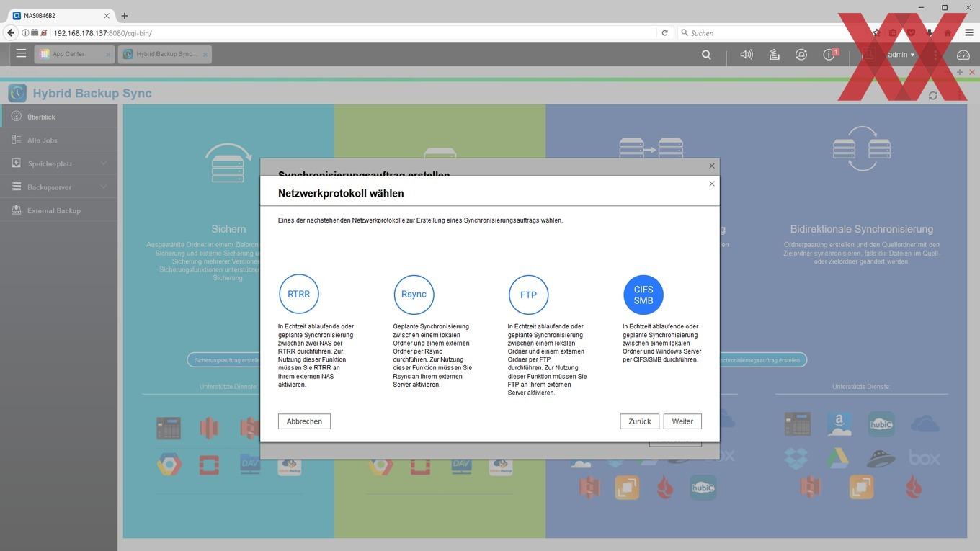Click the box service icon on right
980x551 pixels.
[925, 457]
